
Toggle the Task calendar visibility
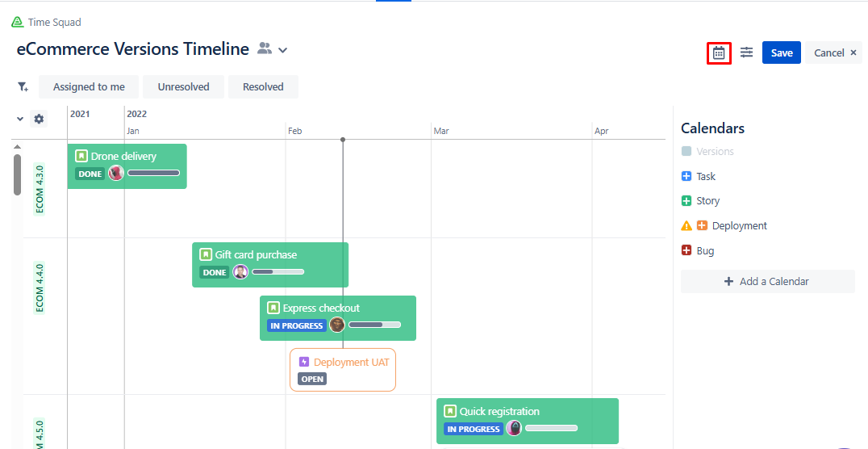tap(686, 176)
